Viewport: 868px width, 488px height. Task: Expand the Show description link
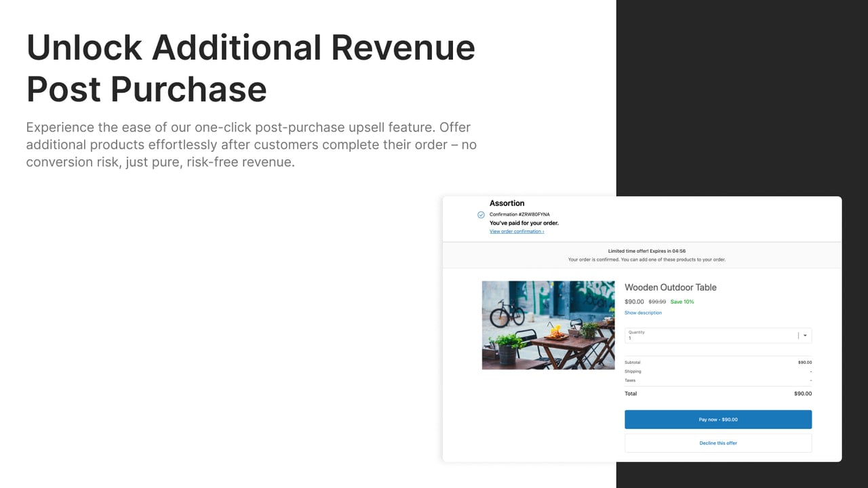[643, 313]
